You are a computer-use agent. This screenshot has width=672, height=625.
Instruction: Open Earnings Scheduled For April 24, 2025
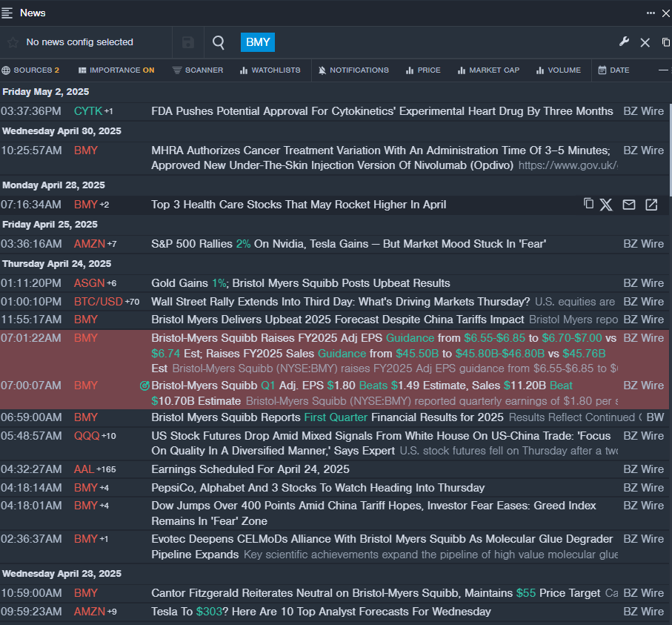coord(250,469)
